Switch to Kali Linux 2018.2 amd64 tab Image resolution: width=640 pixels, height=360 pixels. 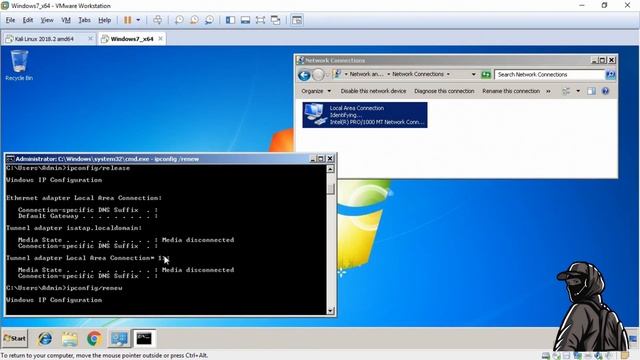point(44,39)
